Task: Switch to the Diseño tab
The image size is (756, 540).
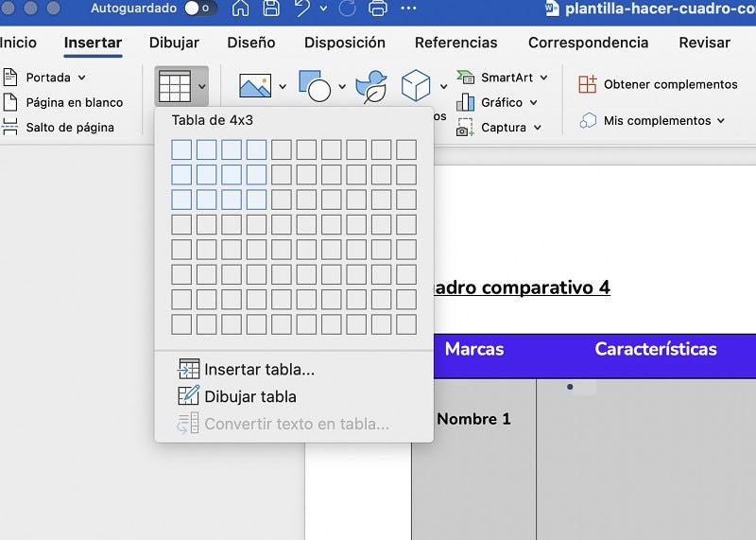Action: click(251, 43)
